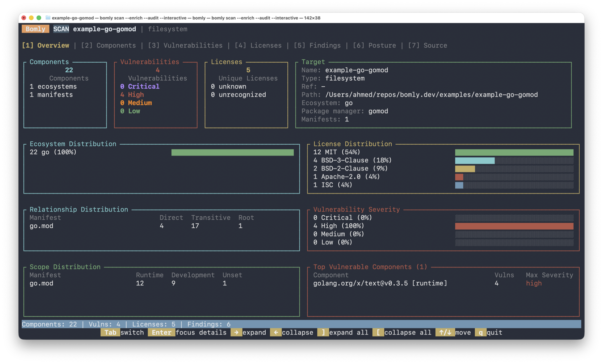Click '0 Low (0%)' severity row
This screenshot has width=603, height=364.
pyautogui.click(x=443, y=242)
